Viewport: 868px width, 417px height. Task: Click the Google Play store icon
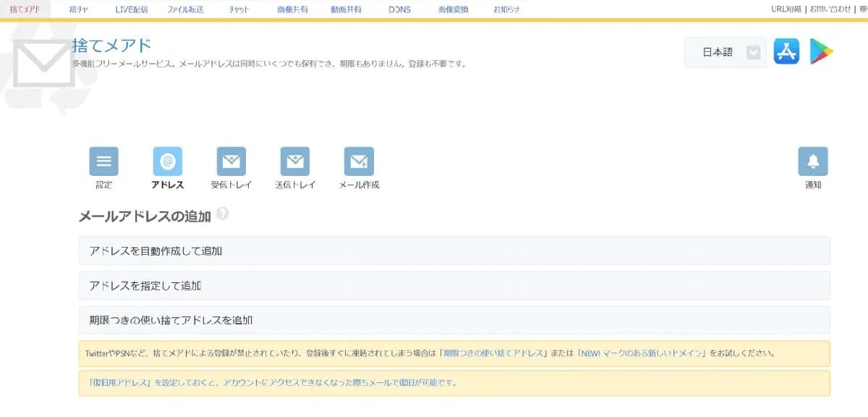821,51
